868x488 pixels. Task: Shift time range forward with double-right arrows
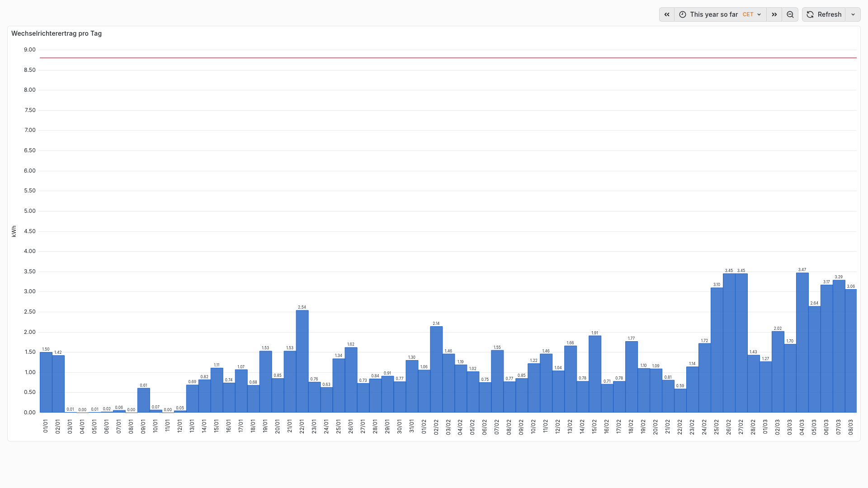click(774, 14)
